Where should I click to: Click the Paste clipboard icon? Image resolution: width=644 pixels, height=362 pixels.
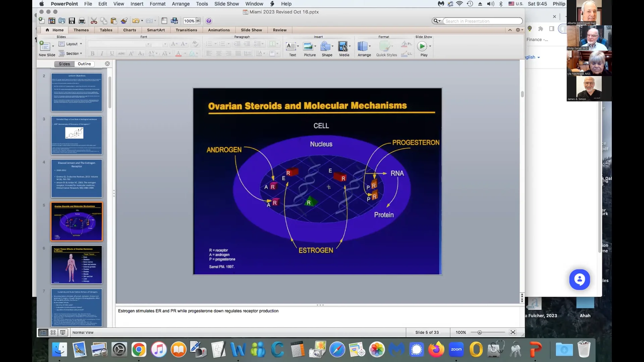click(x=114, y=21)
